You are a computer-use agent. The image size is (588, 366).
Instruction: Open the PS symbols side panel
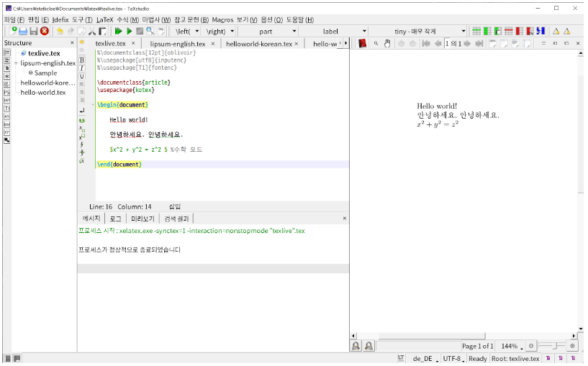tap(6, 92)
